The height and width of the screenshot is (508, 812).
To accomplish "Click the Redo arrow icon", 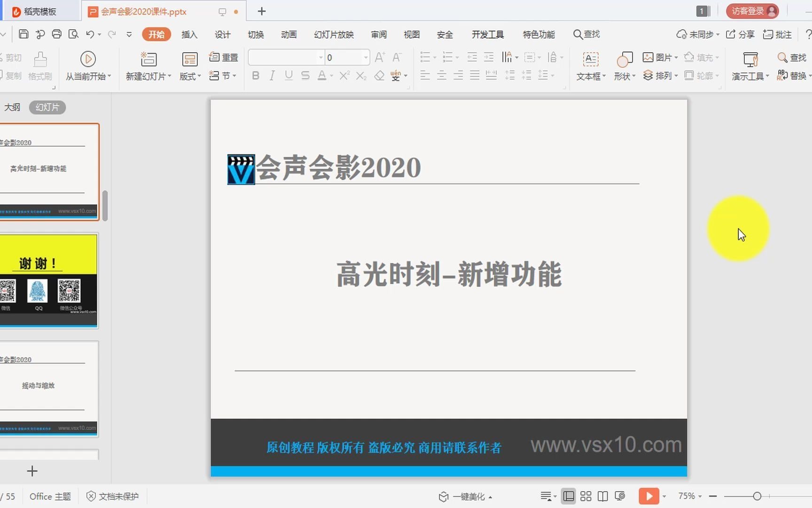I will (x=112, y=34).
